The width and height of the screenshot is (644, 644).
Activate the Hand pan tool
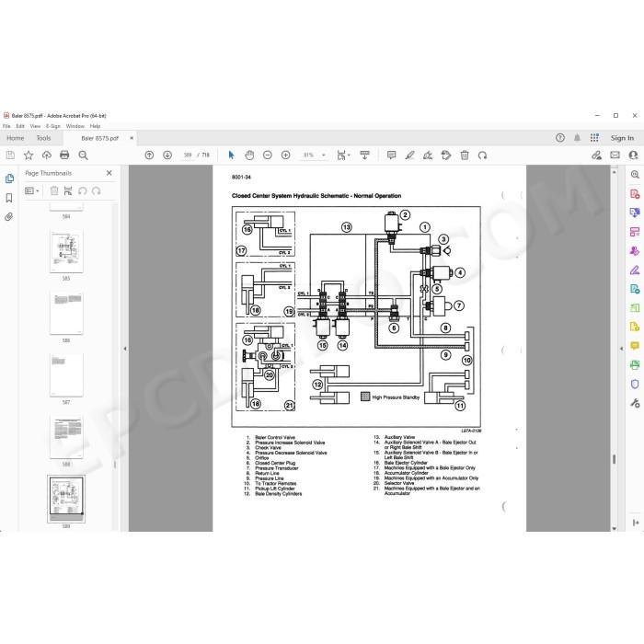[249, 155]
